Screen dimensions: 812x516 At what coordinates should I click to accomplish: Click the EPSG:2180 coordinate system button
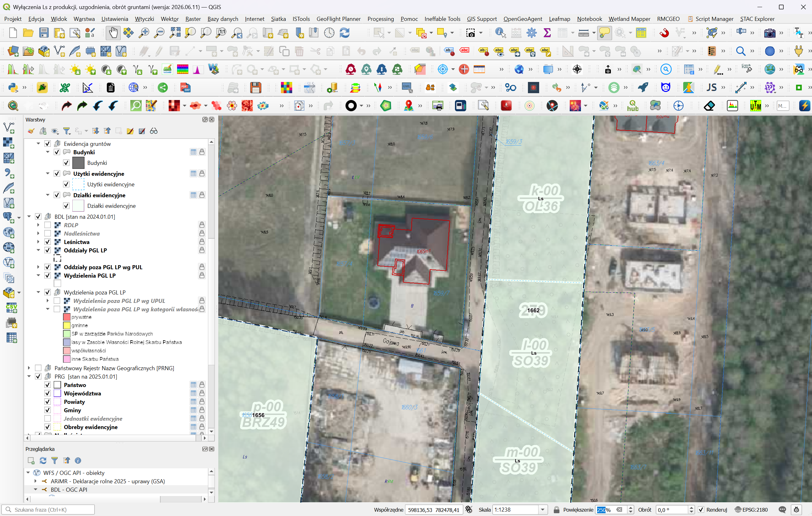point(752,509)
